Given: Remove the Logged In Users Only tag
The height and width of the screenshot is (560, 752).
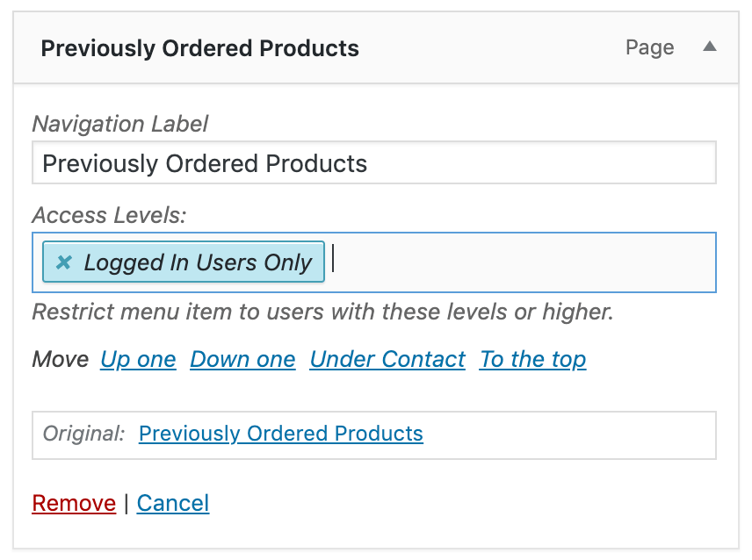Looking at the screenshot, I should click(x=63, y=262).
